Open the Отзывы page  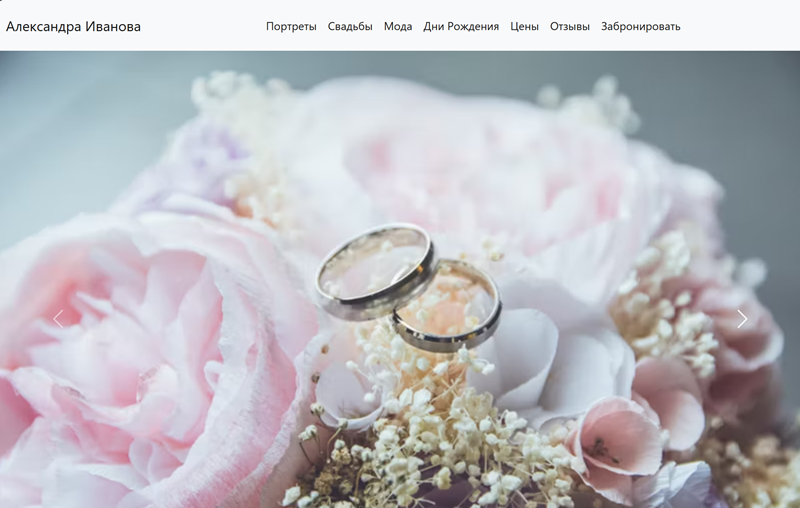coord(570,27)
